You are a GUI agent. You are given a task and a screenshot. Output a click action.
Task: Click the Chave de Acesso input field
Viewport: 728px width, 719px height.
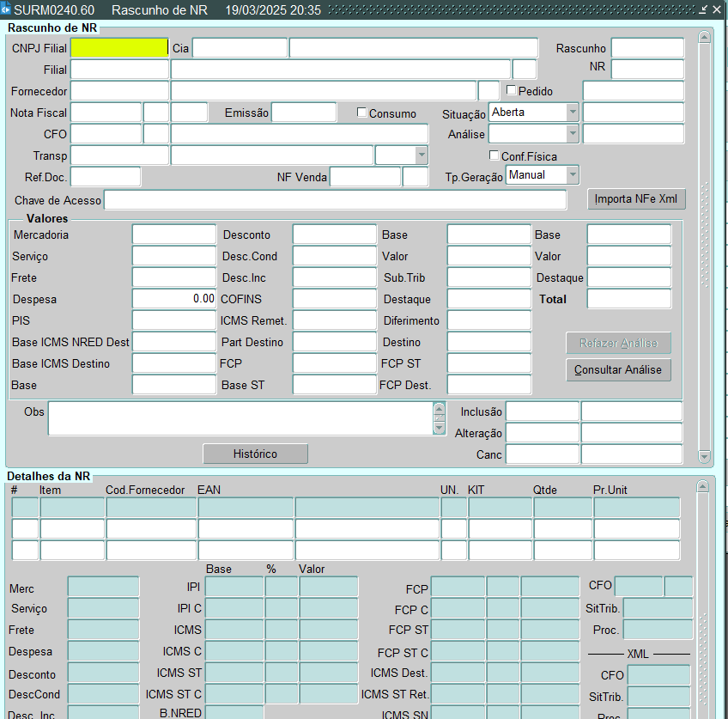click(335, 200)
